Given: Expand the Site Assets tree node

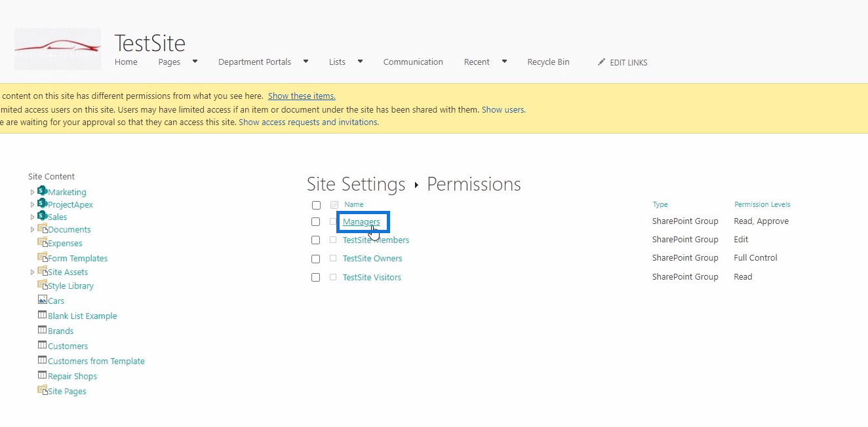Looking at the screenshot, I should point(32,272).
